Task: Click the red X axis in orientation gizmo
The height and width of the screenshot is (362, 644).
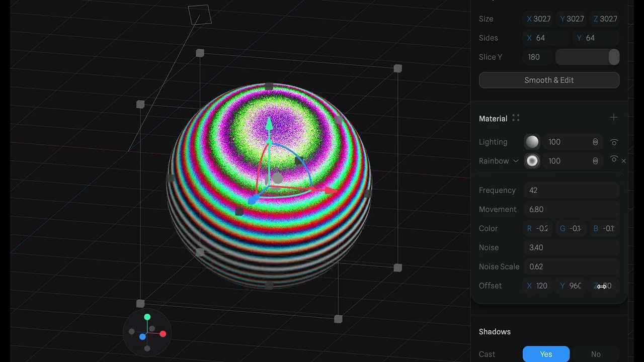Action: tap(163, 334)
